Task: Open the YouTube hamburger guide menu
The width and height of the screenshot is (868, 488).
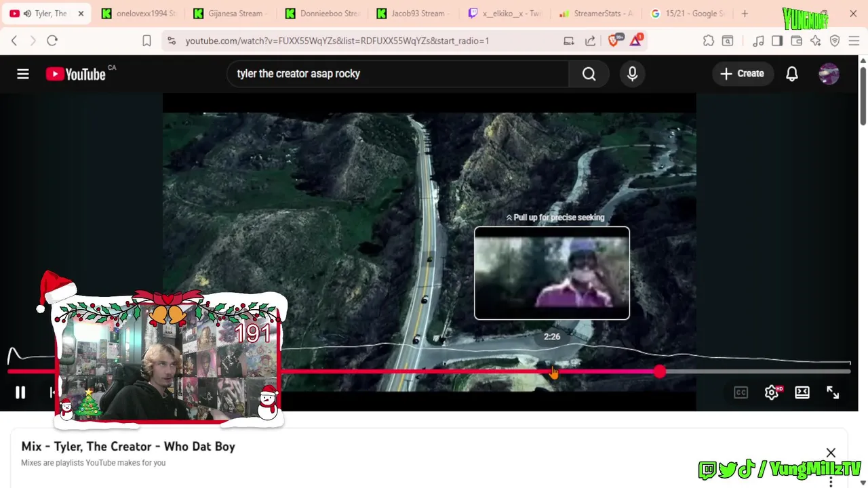Action: pos(23,74)
